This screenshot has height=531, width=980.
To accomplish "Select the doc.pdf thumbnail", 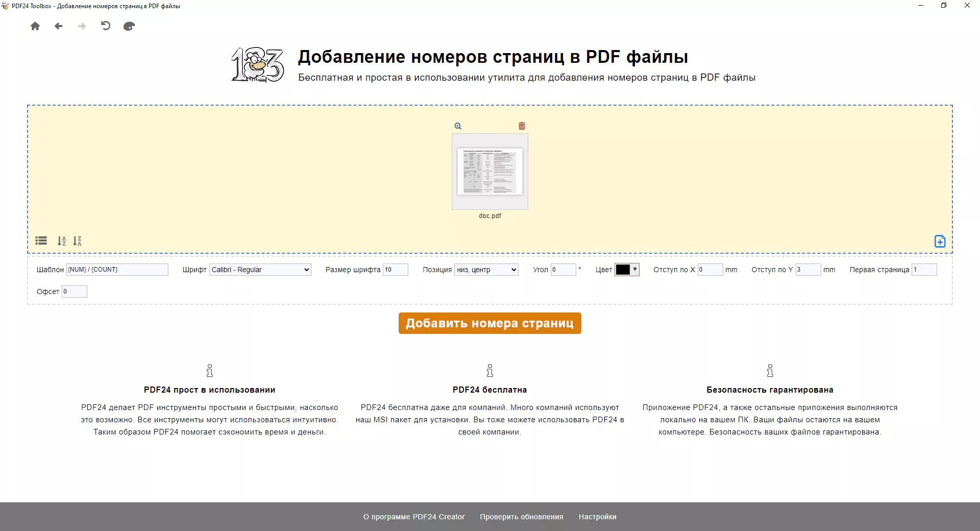I will pos(489,172).
